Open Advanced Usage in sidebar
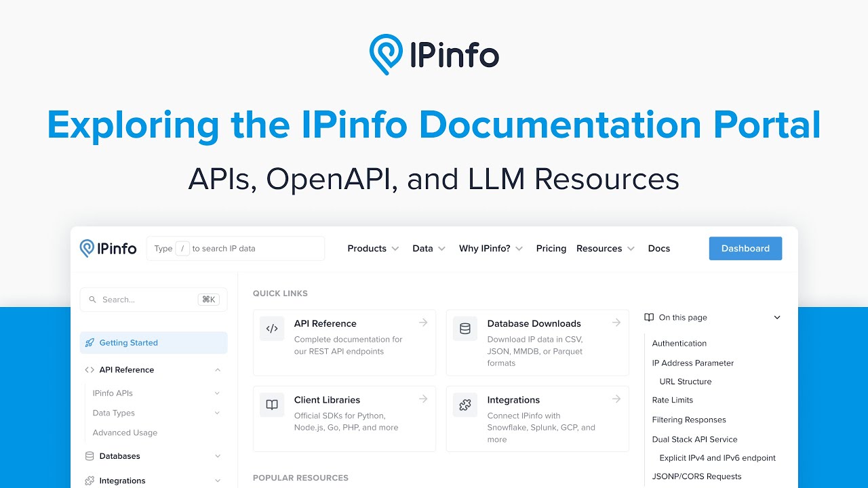Screen dimensions: 868x488 125,432
